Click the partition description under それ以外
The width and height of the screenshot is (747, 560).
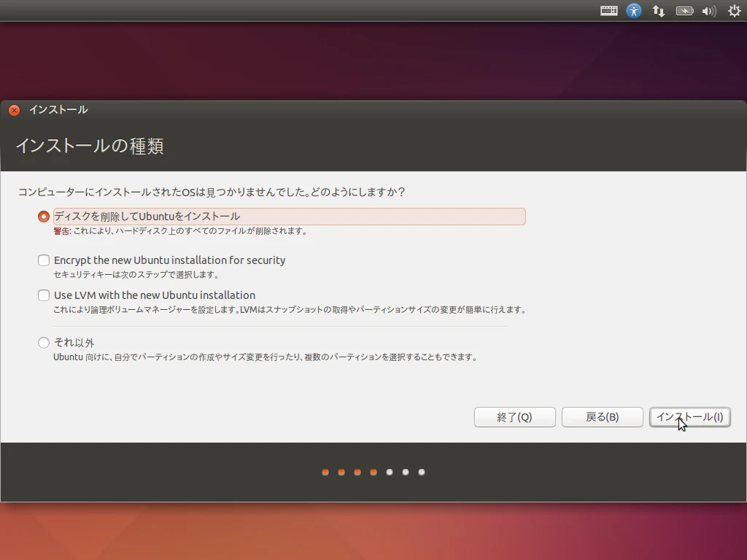(266, 357)
